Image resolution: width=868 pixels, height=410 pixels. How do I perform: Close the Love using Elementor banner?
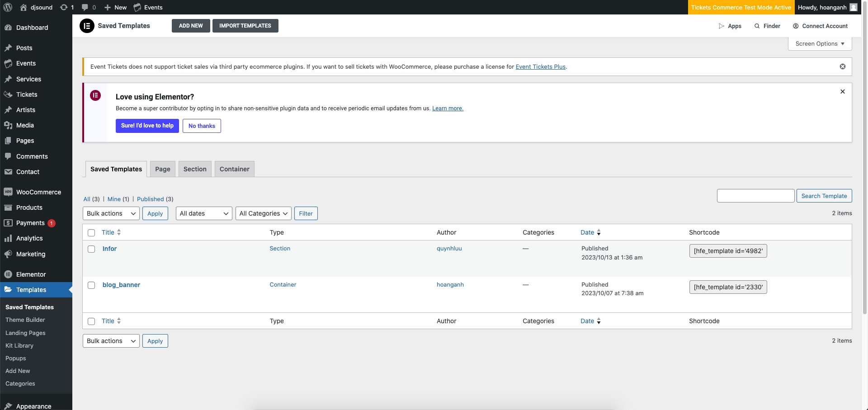tap(842, 92)
